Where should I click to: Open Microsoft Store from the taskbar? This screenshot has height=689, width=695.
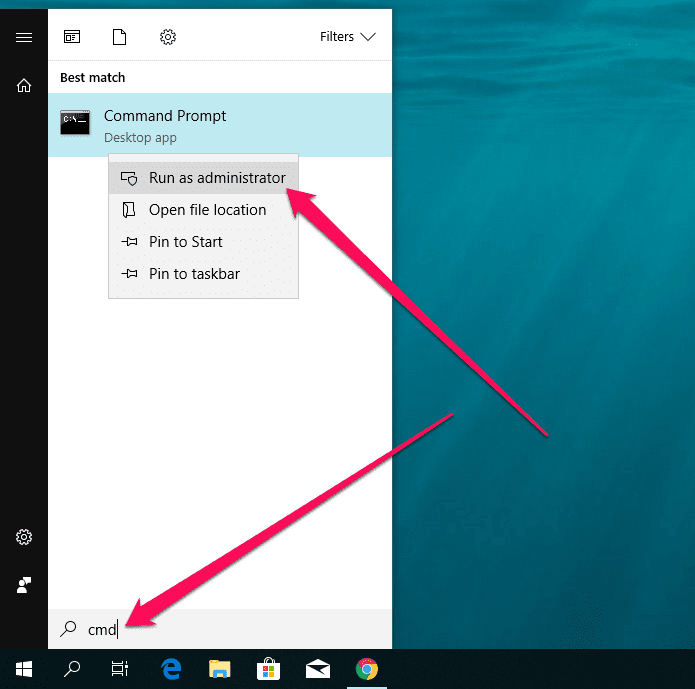[269, 669]
